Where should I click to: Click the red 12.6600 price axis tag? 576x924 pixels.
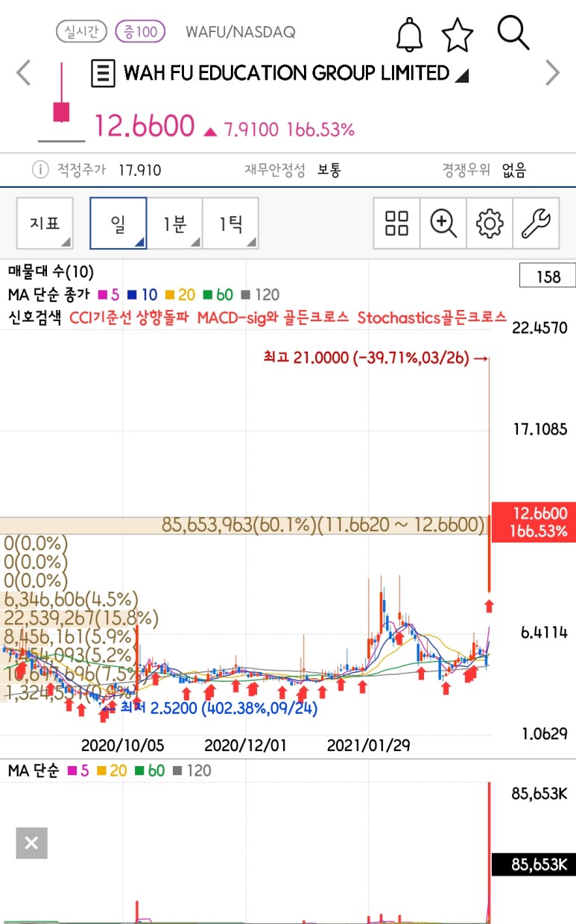click(x=534, y=522)
